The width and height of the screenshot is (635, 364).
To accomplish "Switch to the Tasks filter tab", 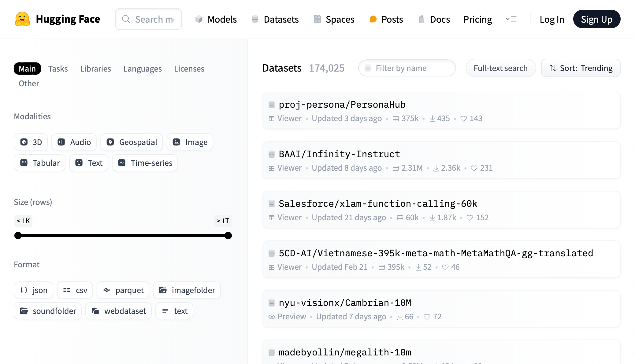I will (x=58, y=69).
